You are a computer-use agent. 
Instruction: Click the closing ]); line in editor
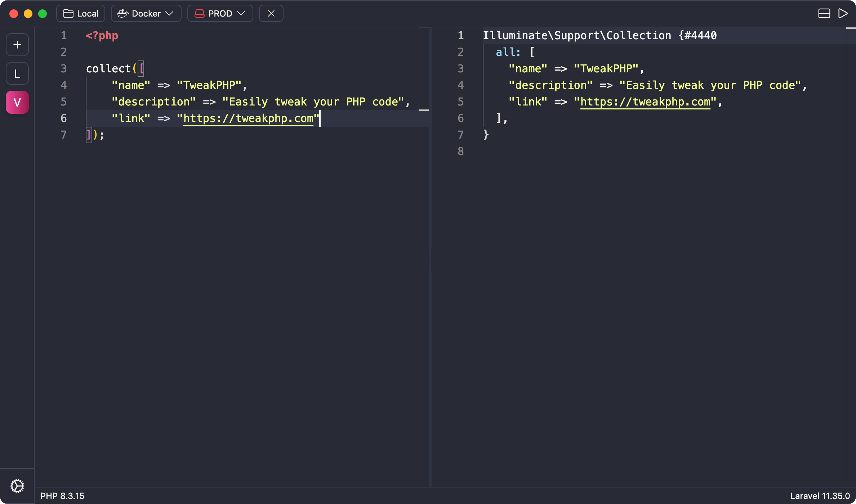[95, 135]
